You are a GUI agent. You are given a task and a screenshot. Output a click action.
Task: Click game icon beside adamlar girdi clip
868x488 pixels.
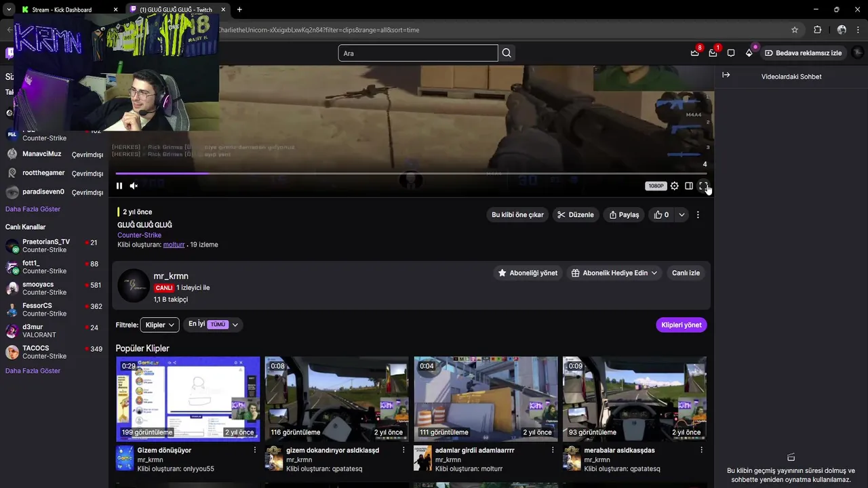422,458
